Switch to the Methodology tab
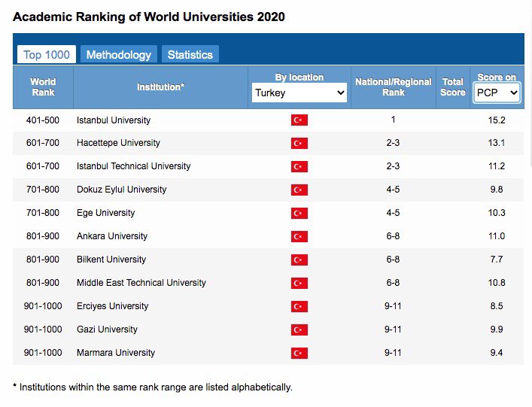532x407 pixels. [119, 55]
